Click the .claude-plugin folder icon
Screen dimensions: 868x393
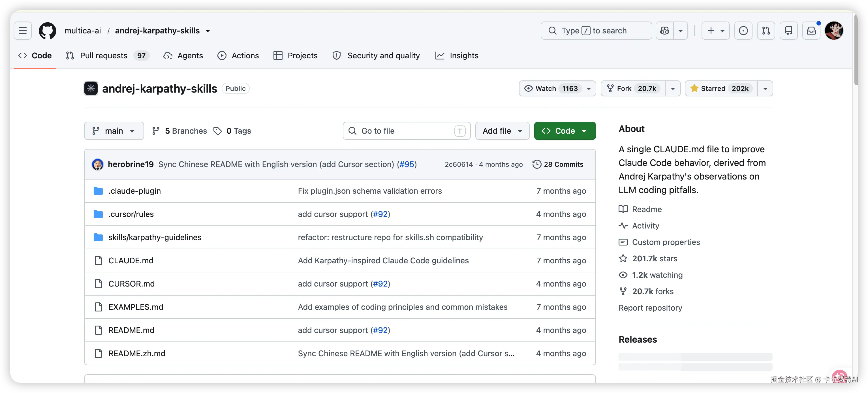98,191
